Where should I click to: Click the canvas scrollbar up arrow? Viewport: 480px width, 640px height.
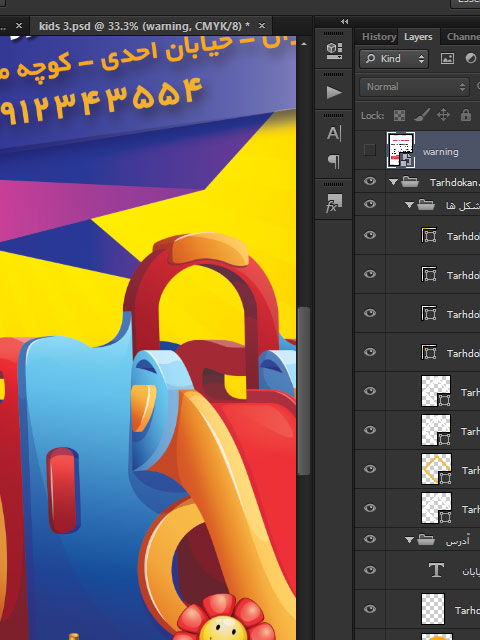pos(304,44)
